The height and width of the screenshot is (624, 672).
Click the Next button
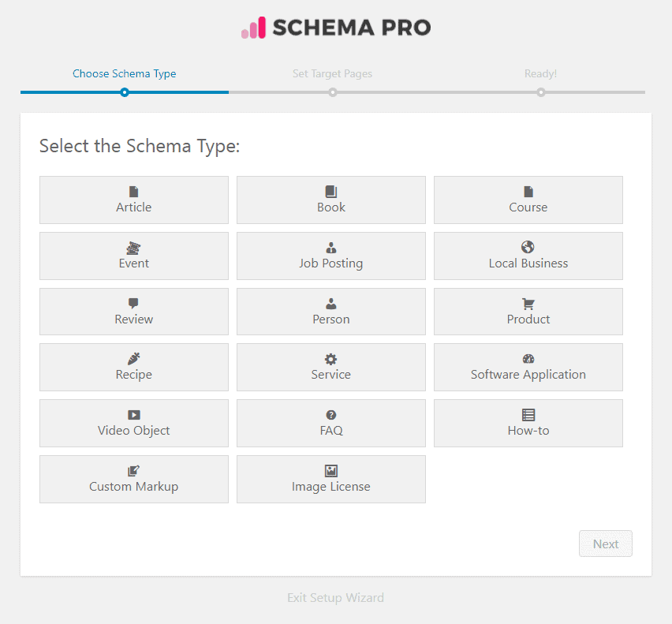coord(605,544)
